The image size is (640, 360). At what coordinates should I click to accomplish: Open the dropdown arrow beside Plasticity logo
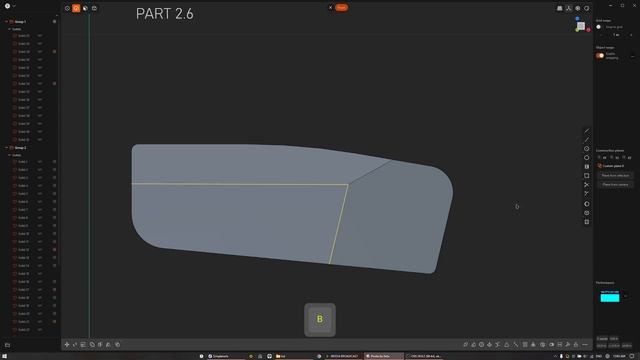point(14,6)
